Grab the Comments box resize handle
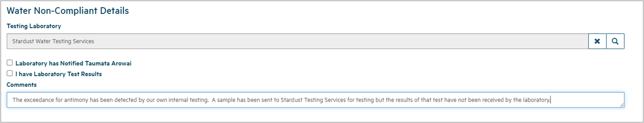 pos(622,105)
